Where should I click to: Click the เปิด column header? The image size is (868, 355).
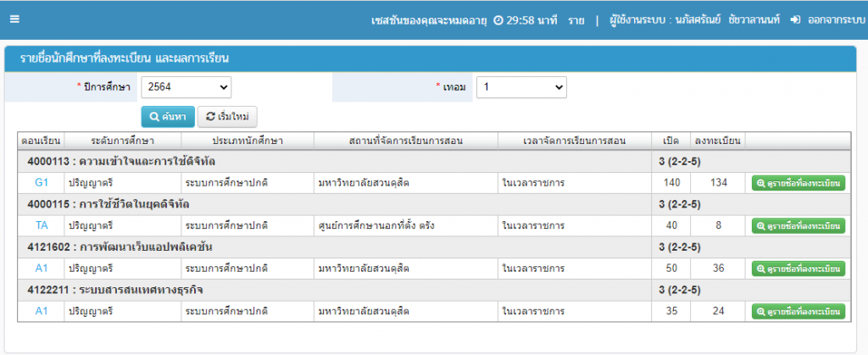click(670, 140)
